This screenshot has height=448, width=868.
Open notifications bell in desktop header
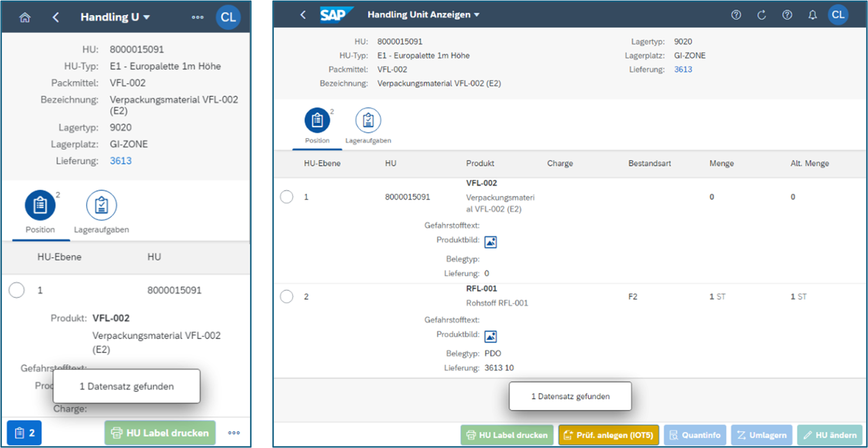(812, 15)
